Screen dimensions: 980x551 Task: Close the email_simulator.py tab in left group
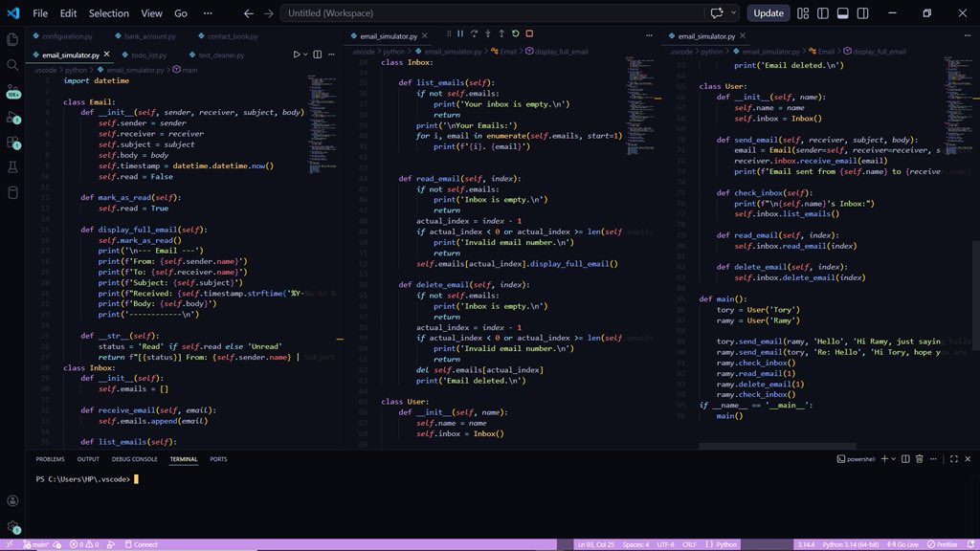click(x=107, y=55)
